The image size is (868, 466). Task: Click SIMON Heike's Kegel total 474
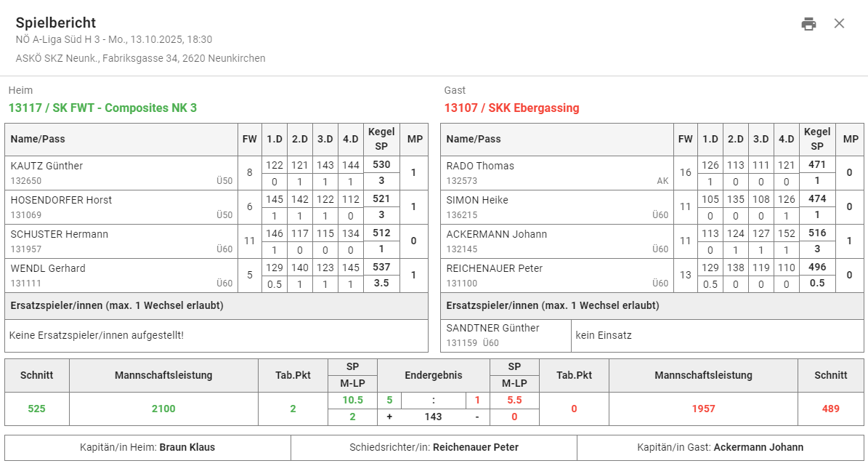tap(817, 198)
